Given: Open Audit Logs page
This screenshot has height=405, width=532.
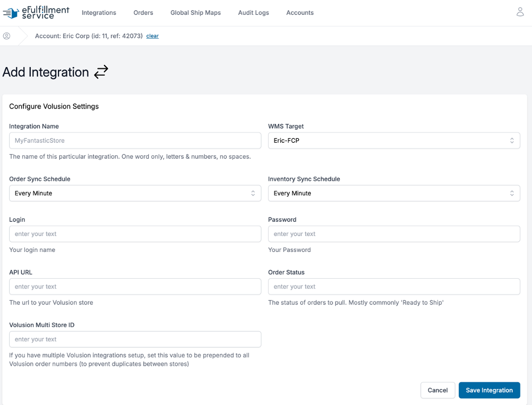Looking at the screenshot, I should [253, 13].
